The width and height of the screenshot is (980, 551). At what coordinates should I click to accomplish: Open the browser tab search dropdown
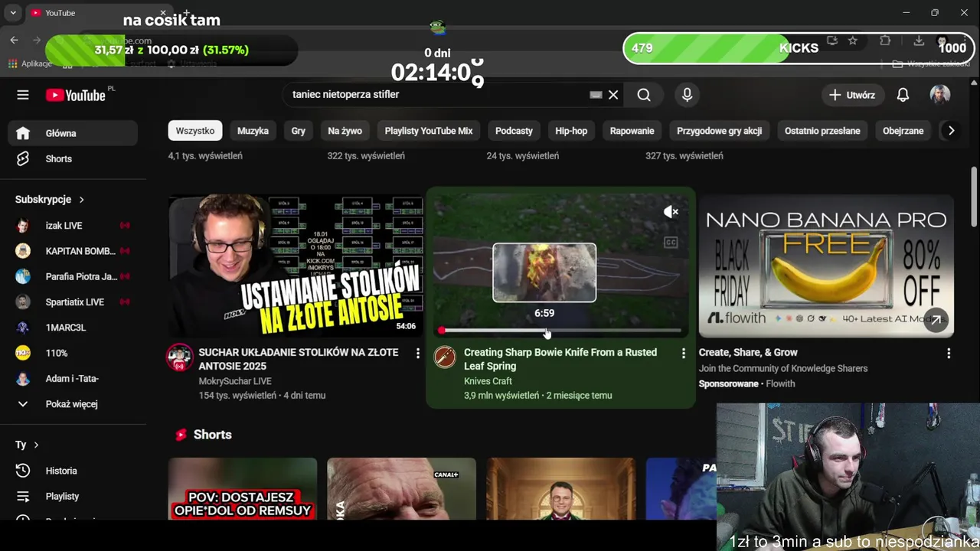13,13
